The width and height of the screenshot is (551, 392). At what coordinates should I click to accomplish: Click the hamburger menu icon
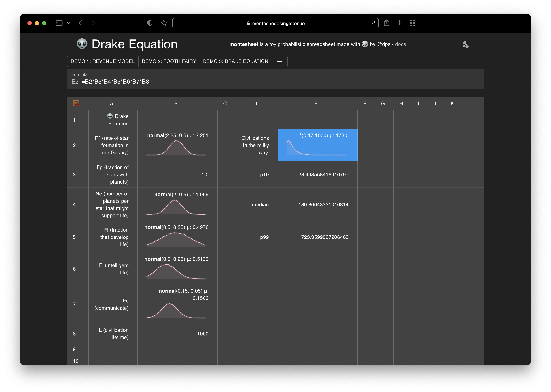coord(280,61)
